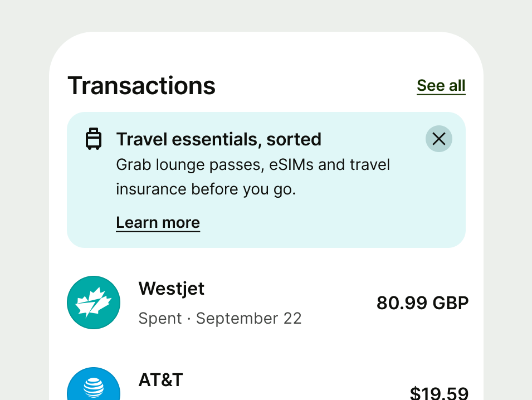Click the luggage icon on the travel banner
The image size is (532, 400).
pyautogui.click(x=94, y=138)
